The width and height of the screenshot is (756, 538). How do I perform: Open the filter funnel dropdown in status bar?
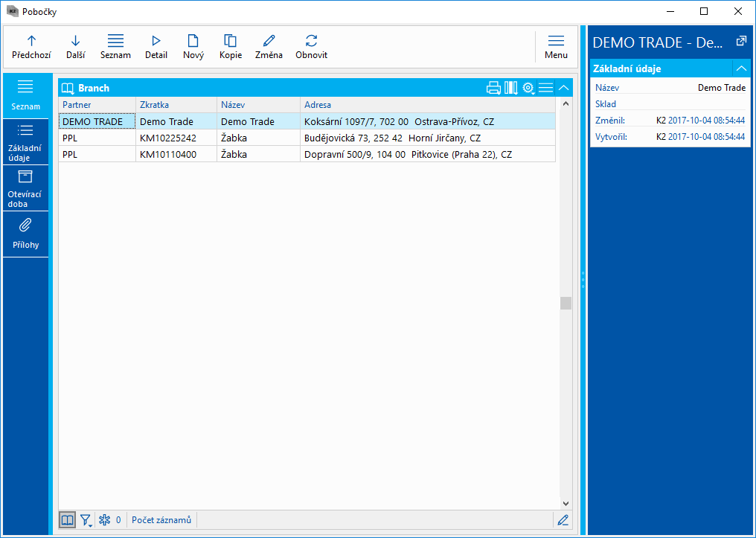pyautogui.click(x=86, y=520)
